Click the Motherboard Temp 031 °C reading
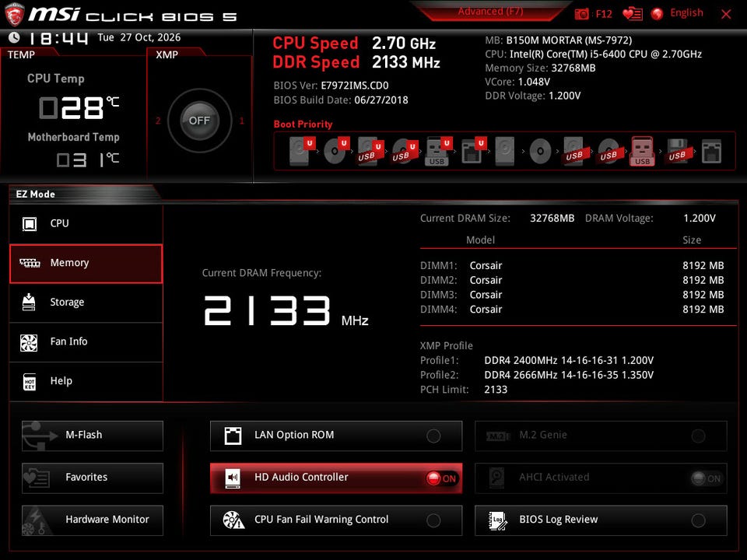Image resolution: width=747 pixels, height=560 pixels. 88,160
